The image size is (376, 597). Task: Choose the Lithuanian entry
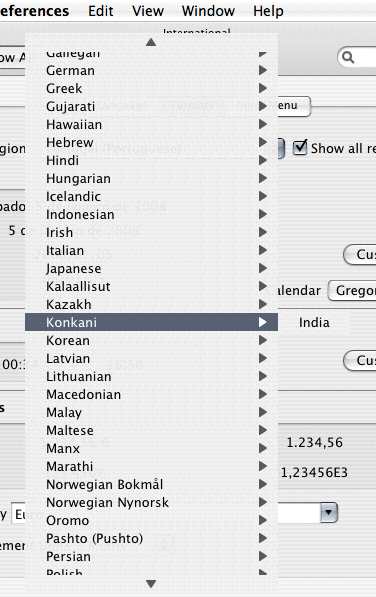pyautogui.click(x=151, y=377)
